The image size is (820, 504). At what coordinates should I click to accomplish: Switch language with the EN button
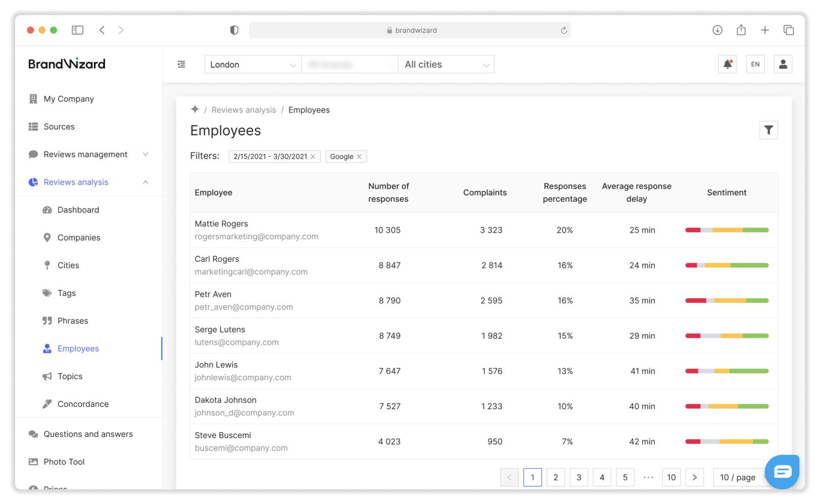point(755,64)
